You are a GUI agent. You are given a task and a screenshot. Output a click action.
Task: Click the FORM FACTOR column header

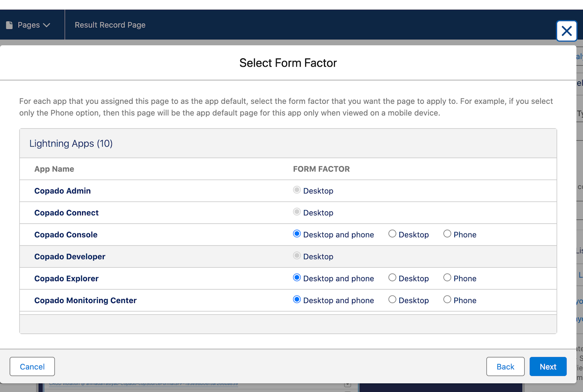[x=321, y=169]
